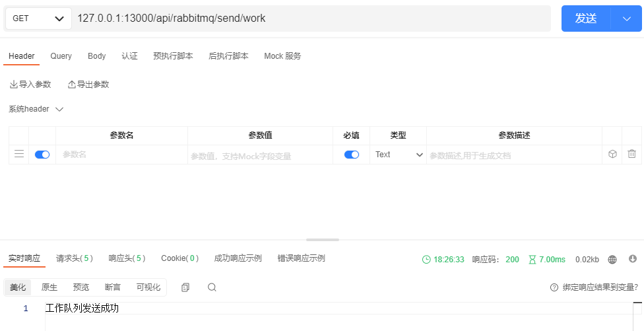This screenshot has height=331, width=644.
Task: Open the 后执行脚本 tab
Action: pyautogui.click(x=228, y=56)
